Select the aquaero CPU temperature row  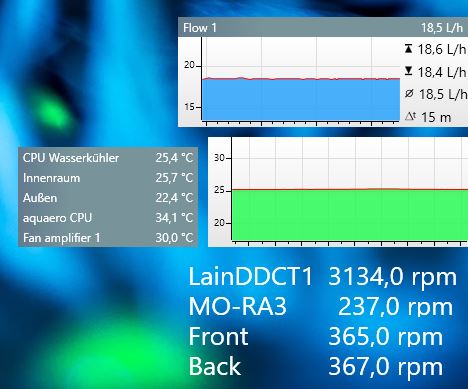click(x=108, y=218)
